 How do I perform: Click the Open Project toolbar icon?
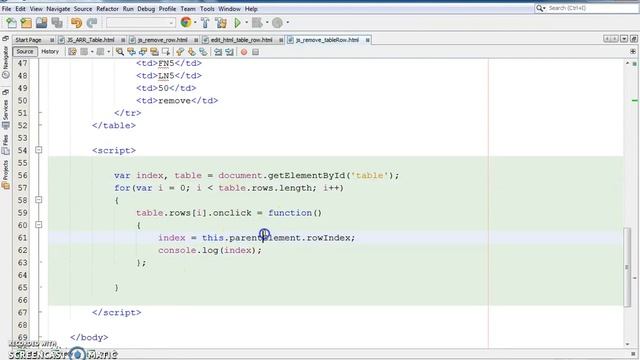tap(42, 23)
